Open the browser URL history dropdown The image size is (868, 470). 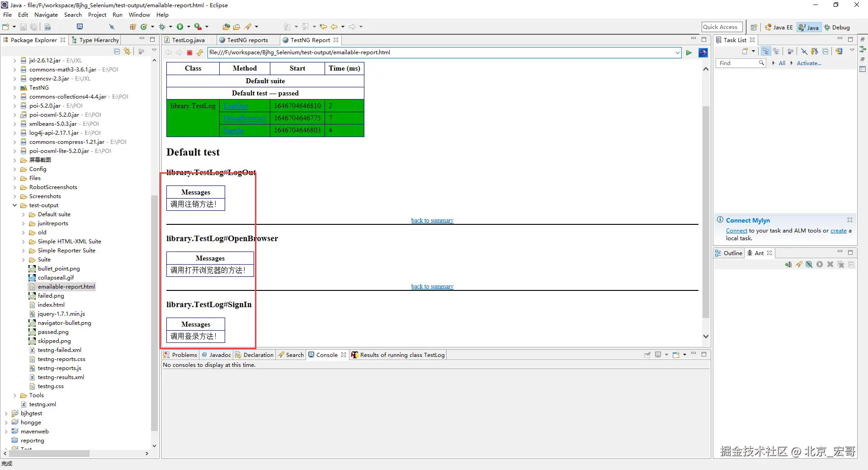click(678, 52)
